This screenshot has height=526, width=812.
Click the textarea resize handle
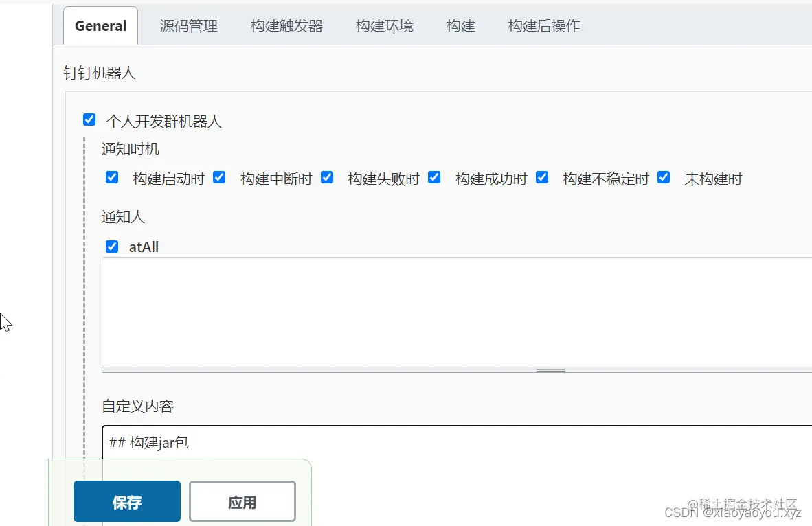(x=550, y=368)
